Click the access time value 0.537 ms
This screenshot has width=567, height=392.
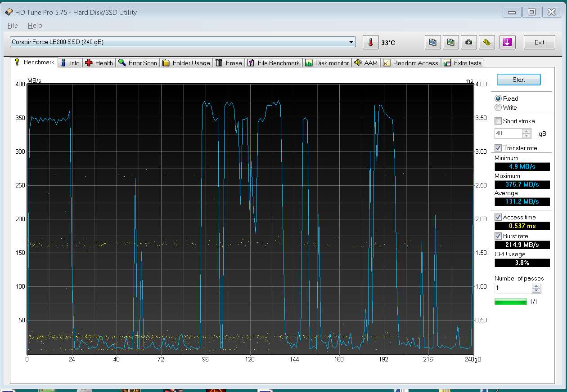click(522, 226)
